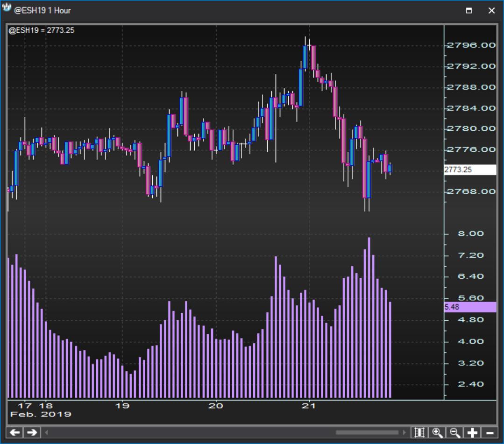Close the @ESH19 chart window
This screenshot has width=504, height=444.
[491, 11]
